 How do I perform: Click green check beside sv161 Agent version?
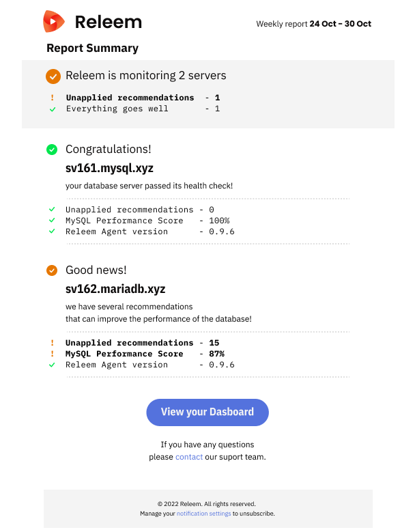point(52,231)
